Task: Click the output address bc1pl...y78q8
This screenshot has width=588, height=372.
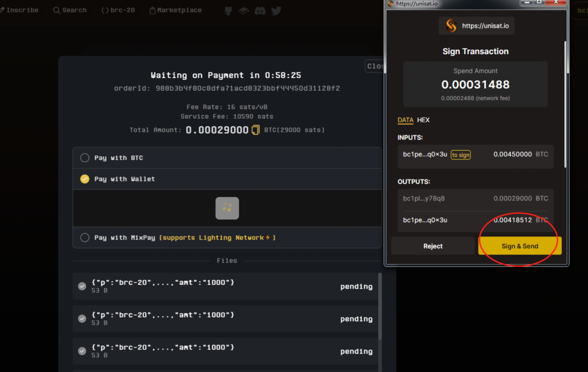Action: point(424,199)
